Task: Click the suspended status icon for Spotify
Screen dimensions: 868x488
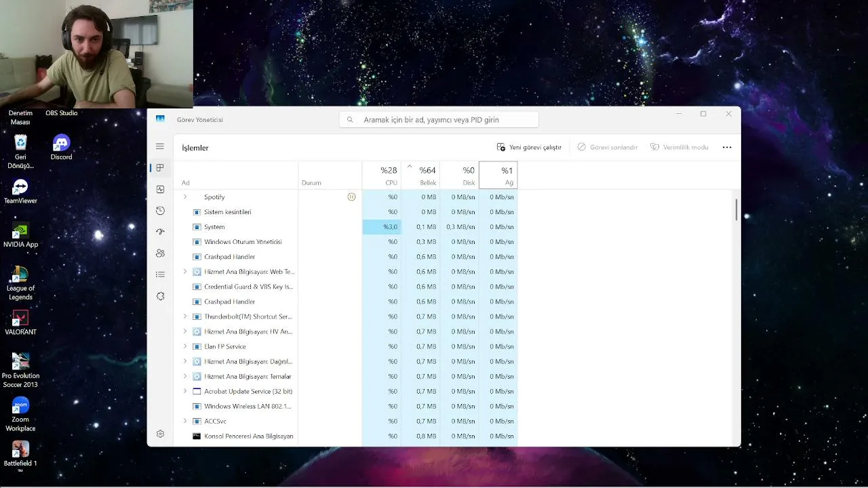Action: (x=351, y=197)
